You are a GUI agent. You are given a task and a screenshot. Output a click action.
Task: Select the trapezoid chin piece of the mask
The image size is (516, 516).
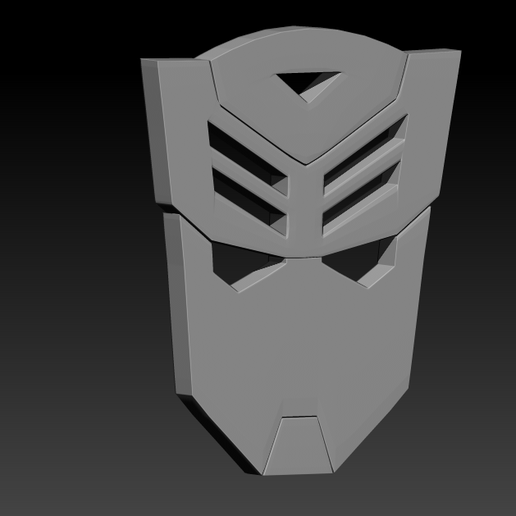299,445
